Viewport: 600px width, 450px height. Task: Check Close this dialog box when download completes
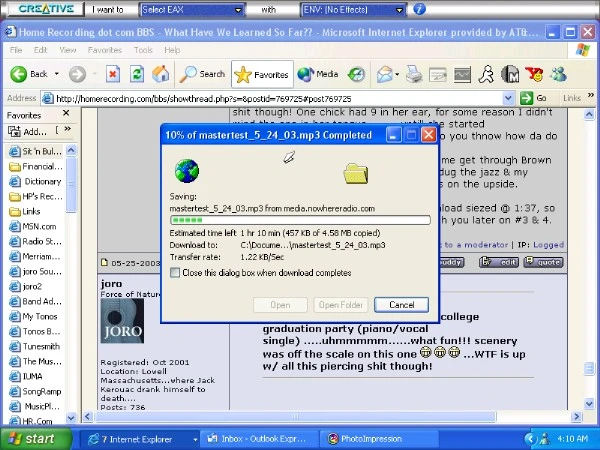pyautogui.click(x=175, y=273)
